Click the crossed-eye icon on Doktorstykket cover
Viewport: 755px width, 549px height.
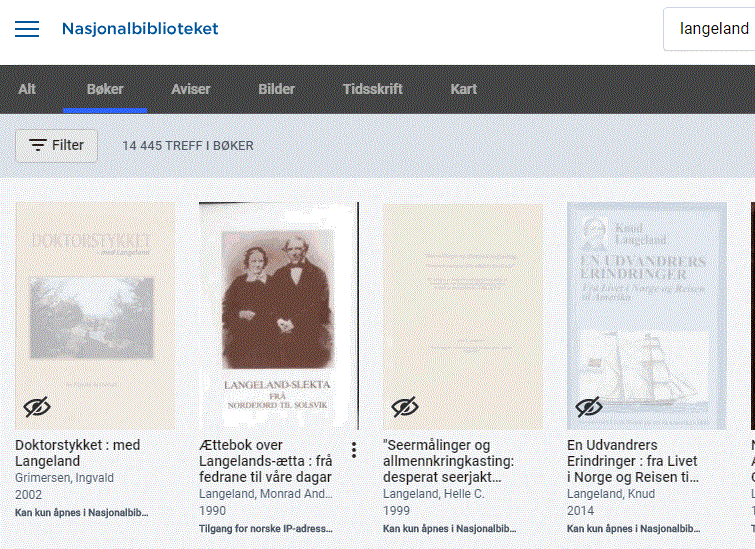[x=37, y=407]
